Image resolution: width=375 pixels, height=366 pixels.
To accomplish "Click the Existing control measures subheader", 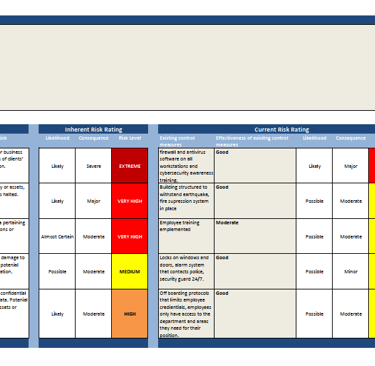I will (177, 141).
